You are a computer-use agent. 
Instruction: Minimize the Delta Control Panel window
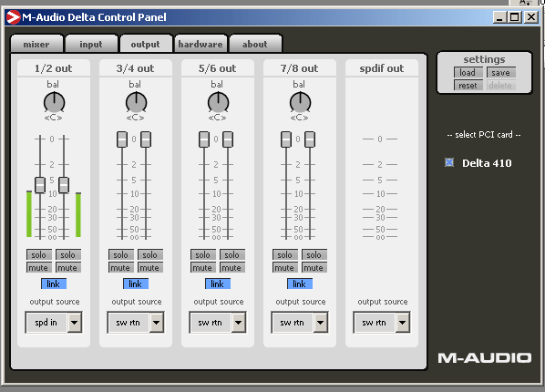tap(499, 17)
